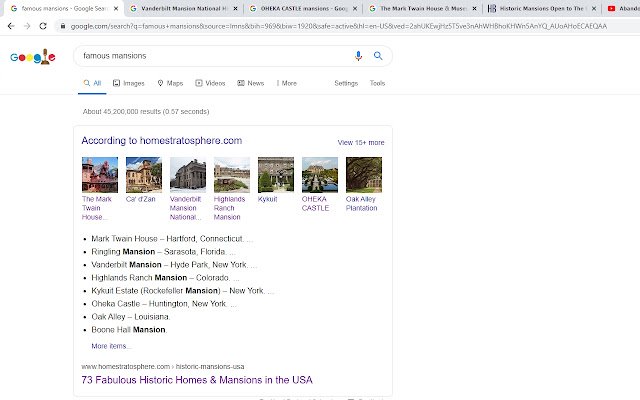Open 'Oak Alley Plantation' caption link
The height and width of the screenshot is (400, 640).
click(362, 204)
